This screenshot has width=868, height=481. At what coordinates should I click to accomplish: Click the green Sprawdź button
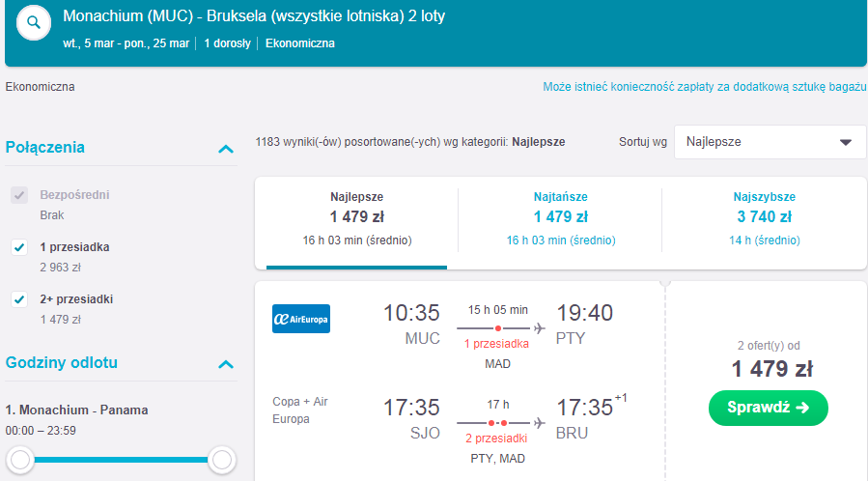(x=769, y=408)
